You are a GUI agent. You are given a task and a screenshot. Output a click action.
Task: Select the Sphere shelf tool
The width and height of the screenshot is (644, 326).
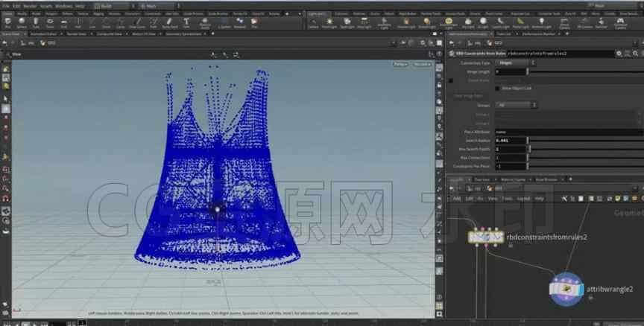(x=22, y=22)
